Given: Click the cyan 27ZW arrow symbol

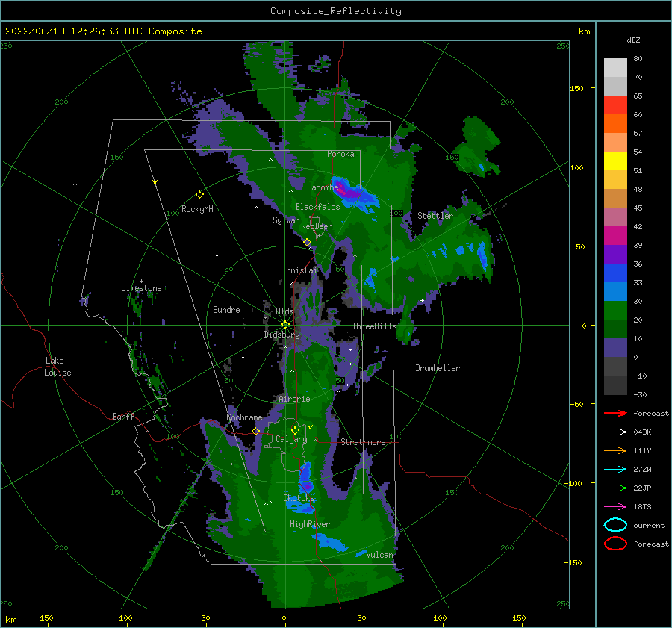Looking at the screenshot, I should click(615, 470).
